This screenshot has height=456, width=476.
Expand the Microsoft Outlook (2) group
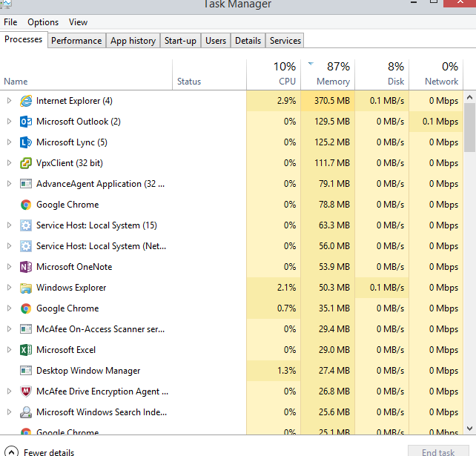9,122
